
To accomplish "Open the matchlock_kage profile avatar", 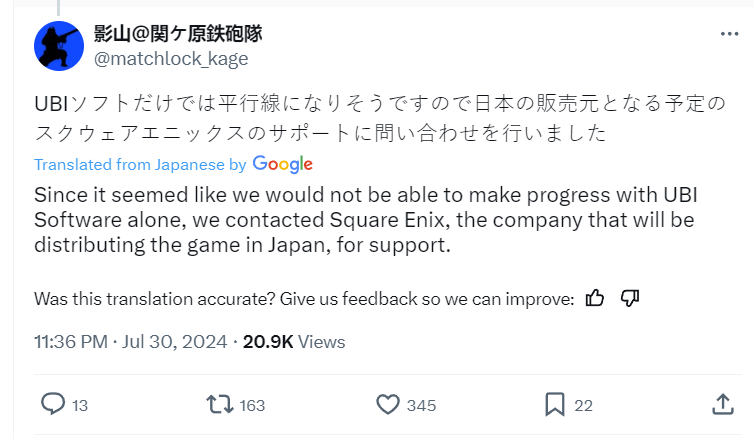I will pyautogui.click(x=59, y=45).
